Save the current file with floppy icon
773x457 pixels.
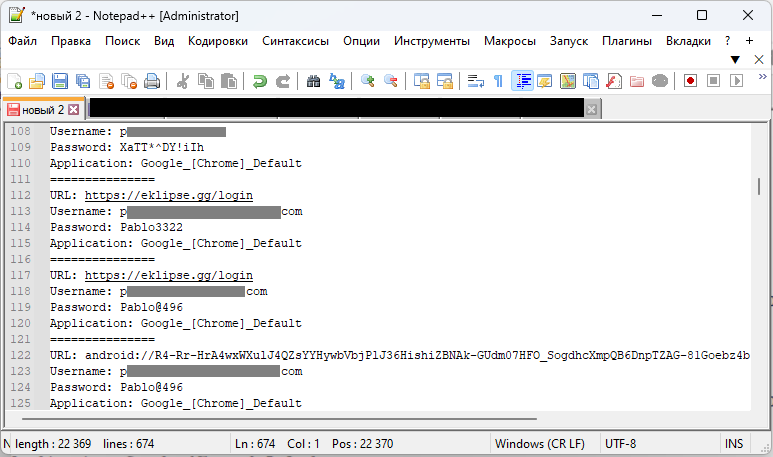tap(60, 81)
